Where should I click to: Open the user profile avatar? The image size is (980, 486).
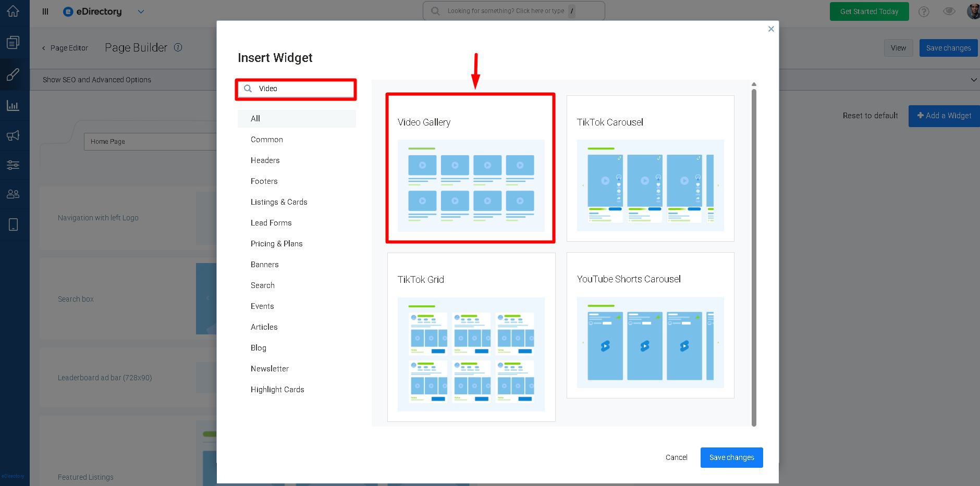click(x=973, y=11)
